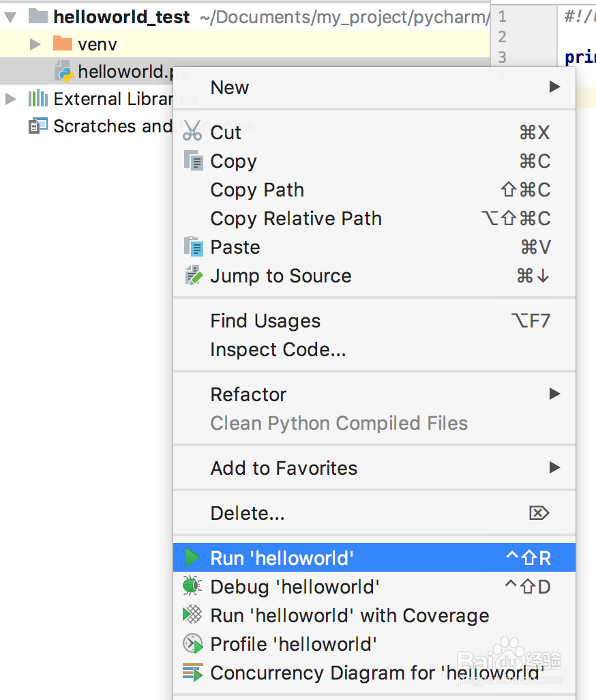Click line number 3 in the editor gutter

click(501, 57)
